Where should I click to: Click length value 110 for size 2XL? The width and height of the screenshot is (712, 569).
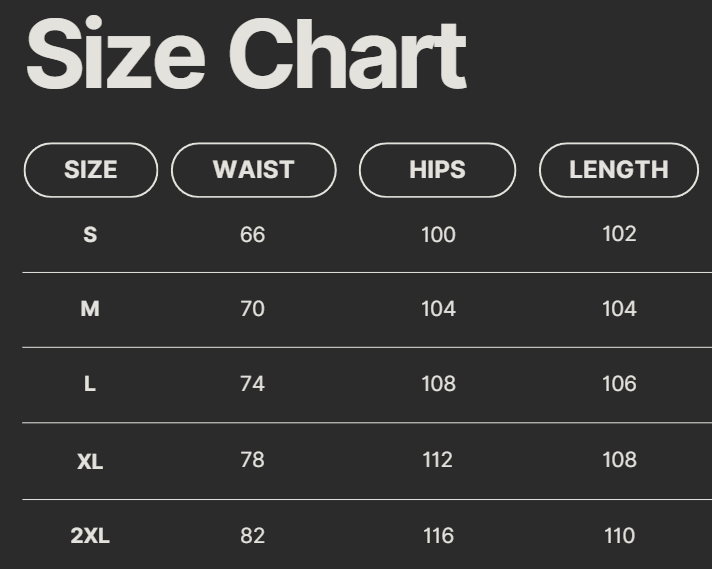point(619,536)
